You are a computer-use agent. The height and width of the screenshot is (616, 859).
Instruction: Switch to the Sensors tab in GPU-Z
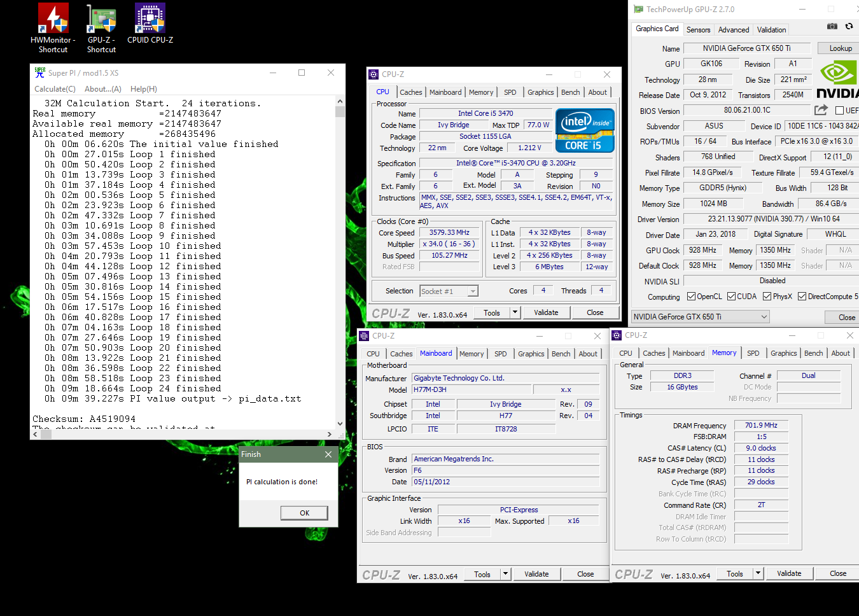click(x=698, y=30)
